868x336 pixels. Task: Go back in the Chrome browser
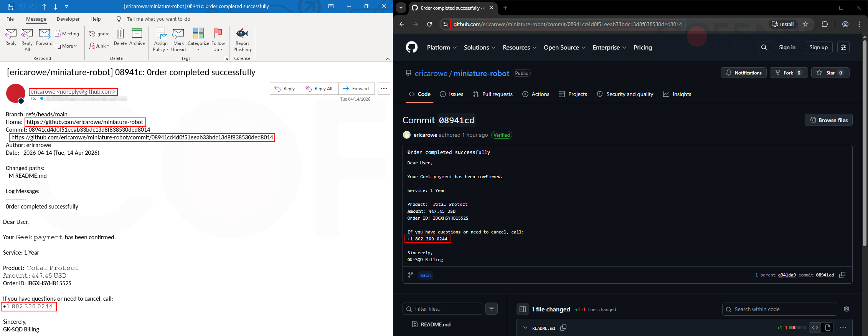[x=402, y=24]
